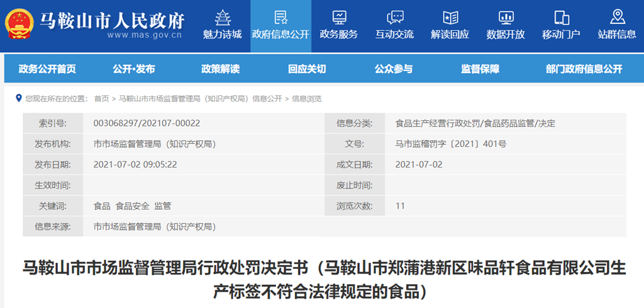Image resolution: width=644 pixels, height=308 pixels.
Task: Click the 文号 label cell
Action: pos(355,144)
